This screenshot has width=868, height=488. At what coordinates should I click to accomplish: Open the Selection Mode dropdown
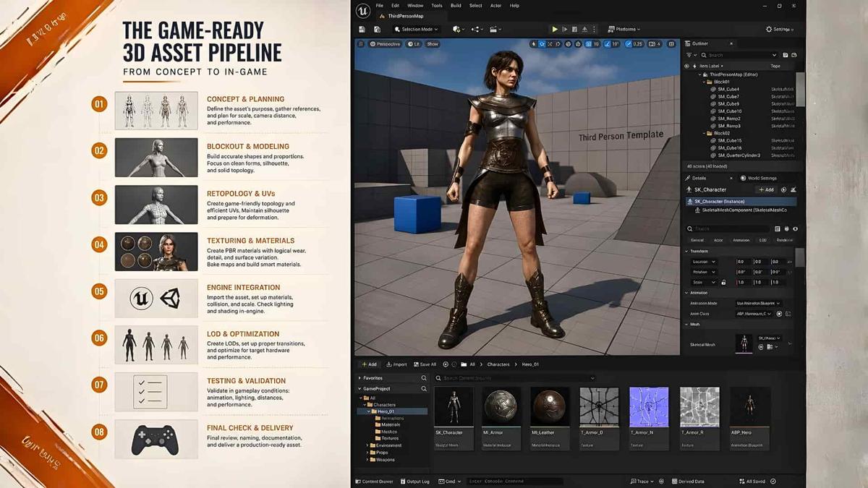point(417,30)
